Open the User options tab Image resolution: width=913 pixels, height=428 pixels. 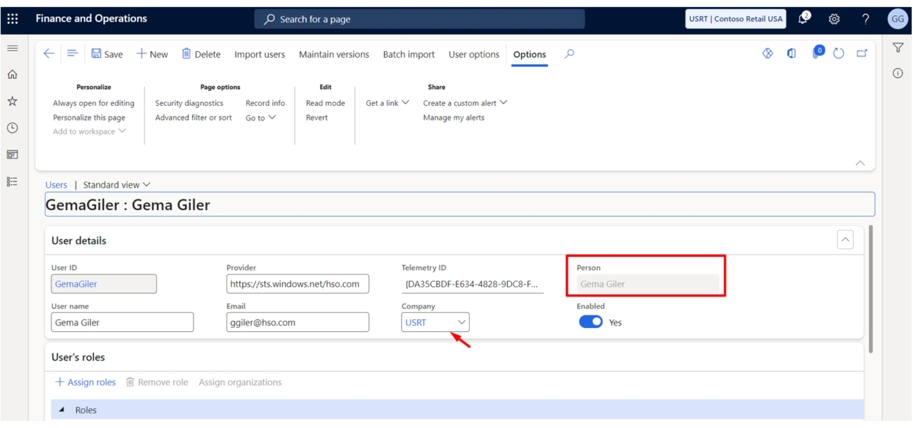[x=474, y=54]
